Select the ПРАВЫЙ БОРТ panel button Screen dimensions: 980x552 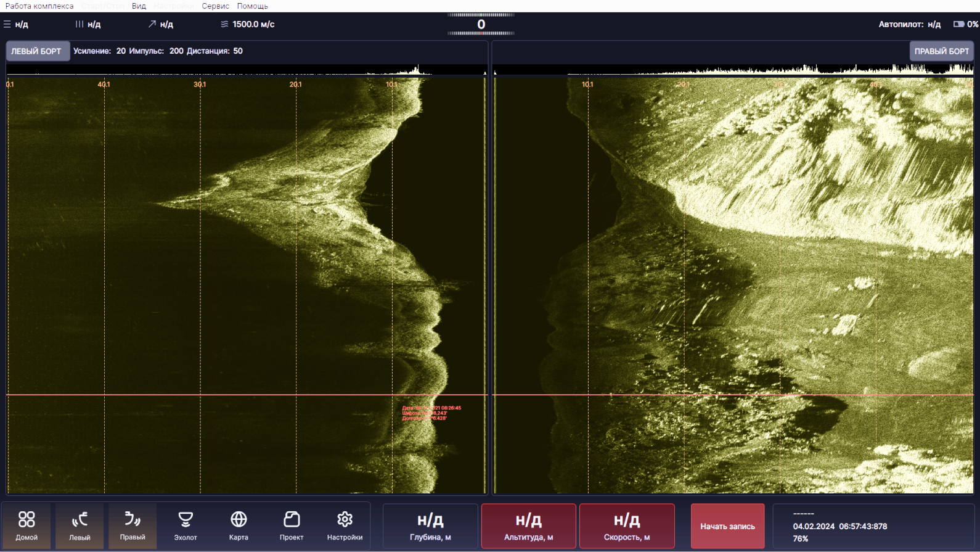tap(941, 51)
